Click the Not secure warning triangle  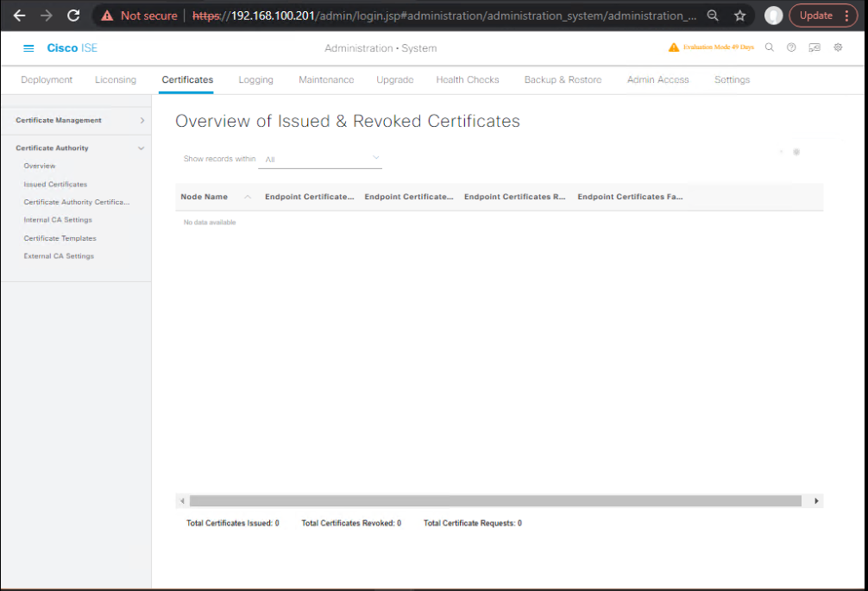pyautogui.click(x=107, y=16)
